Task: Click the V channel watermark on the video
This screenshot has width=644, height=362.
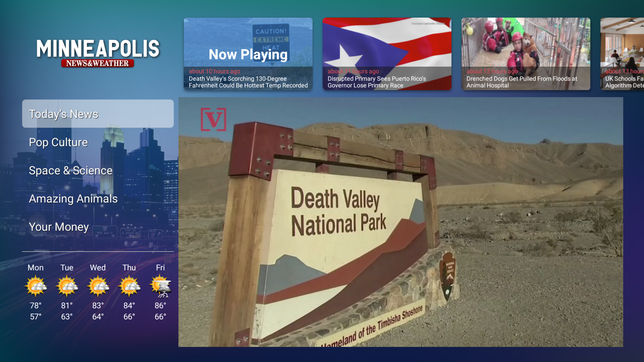Action: (x=214, y=119)
